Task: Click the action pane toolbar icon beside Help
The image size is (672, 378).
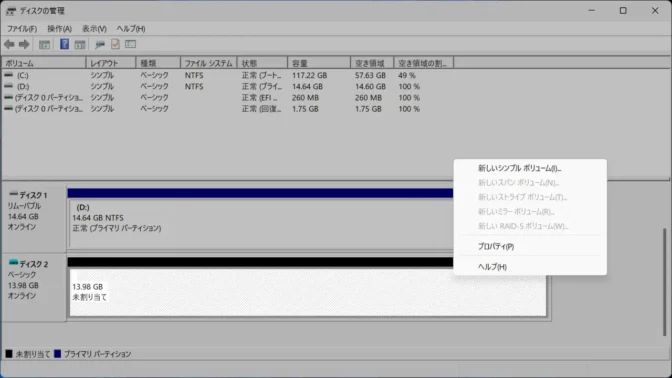Action: pyautogui.click(x=80, y=44)
